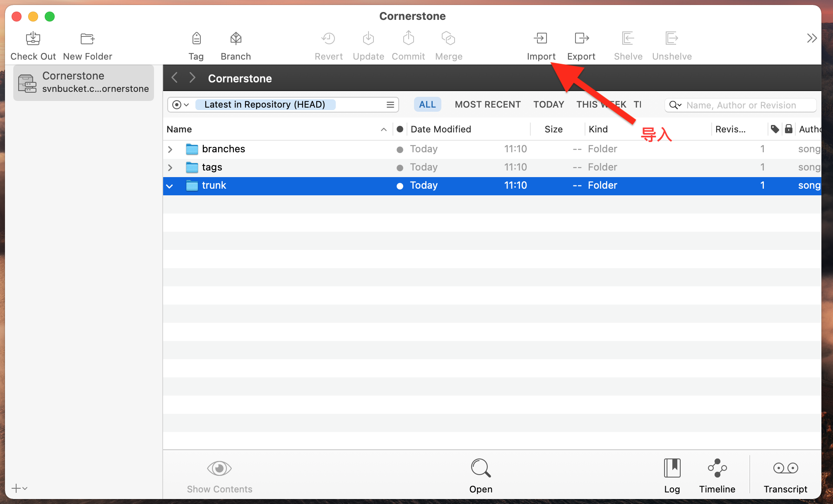Click the New Folder button
The image size is (833, 504).
(x=87, y=45)
